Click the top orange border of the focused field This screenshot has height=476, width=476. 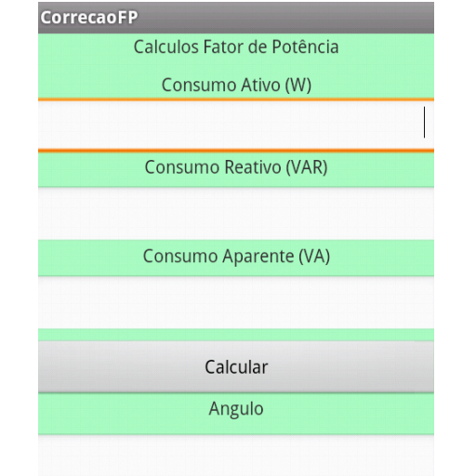pyautogui.click(x=236, y=99)
